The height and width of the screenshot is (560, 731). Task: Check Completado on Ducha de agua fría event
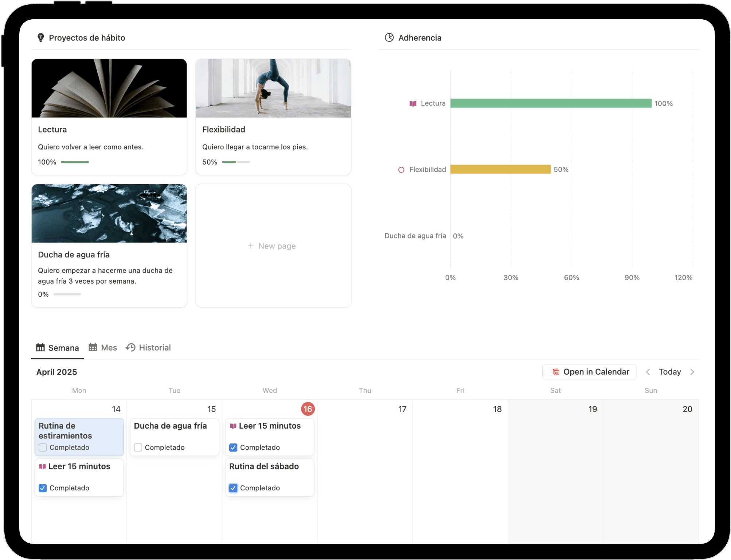138,447
